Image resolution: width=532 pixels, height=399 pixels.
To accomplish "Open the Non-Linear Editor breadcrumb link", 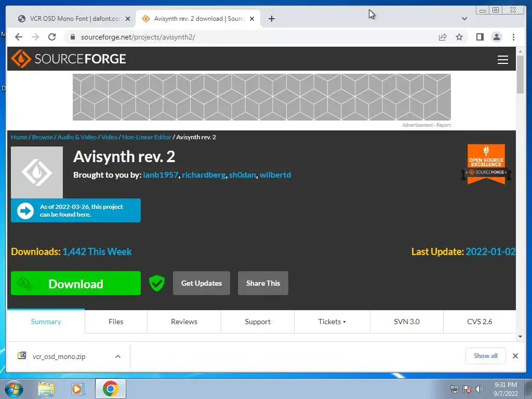I will click(x=147, y=137).
